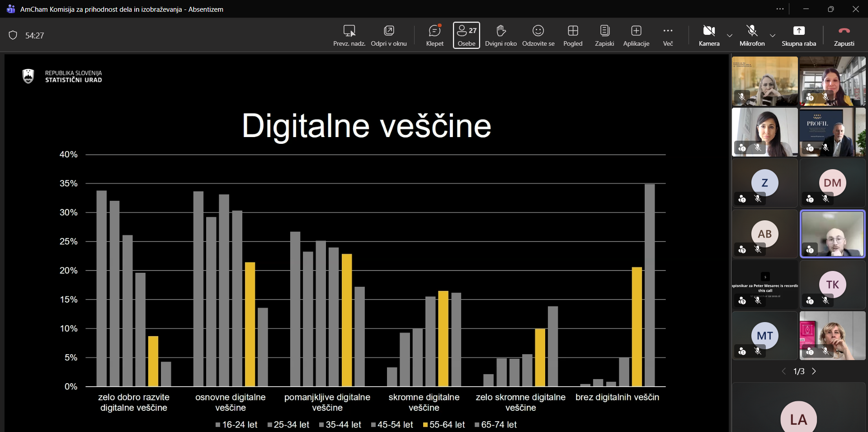Expand microphone options dropdown arrow
Image resolution: width=868 pixels, height=432 pixels.
[x=773, y=35]
